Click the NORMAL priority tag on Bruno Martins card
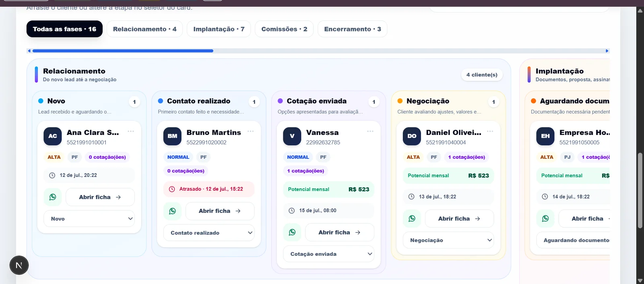The height and width of the screenshot is (284, 644). [x=178, y=157]
